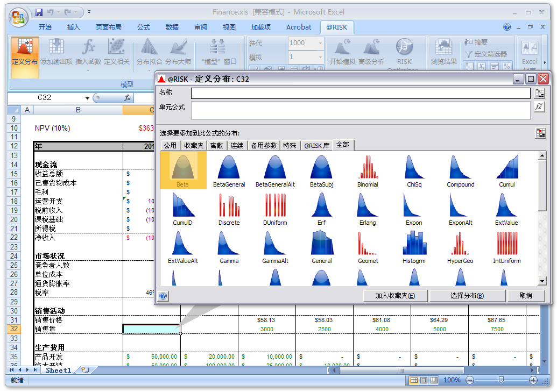This screenshot has width=557, height=392.
Task: Click 开始模拟 in the ribbon
Action: pos(342,52)
